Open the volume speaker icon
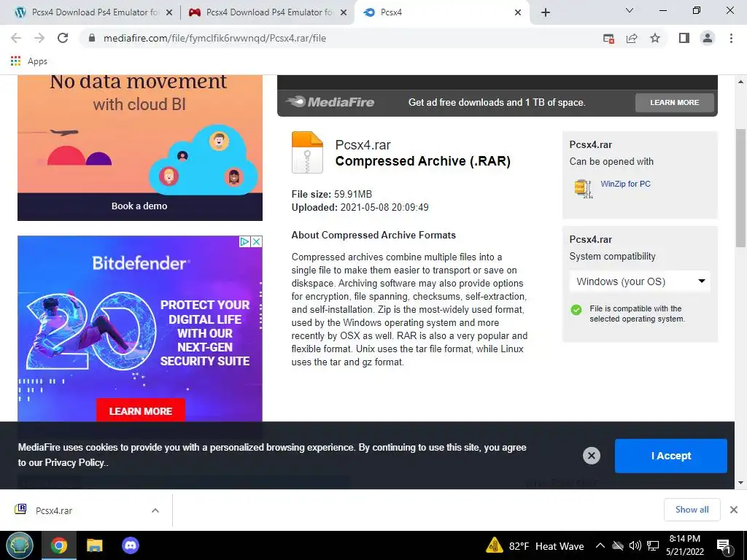 (x=635, y=545)
